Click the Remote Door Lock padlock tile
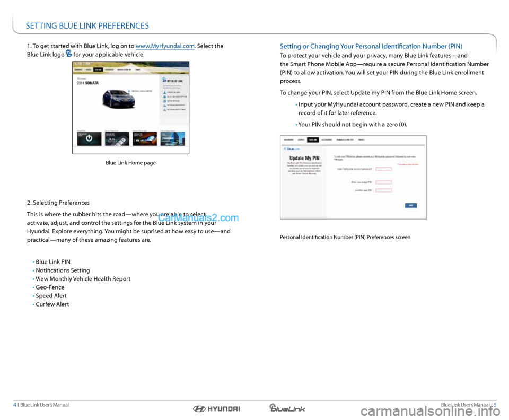The width and height of the screenshot is (509, 420). 117,138
